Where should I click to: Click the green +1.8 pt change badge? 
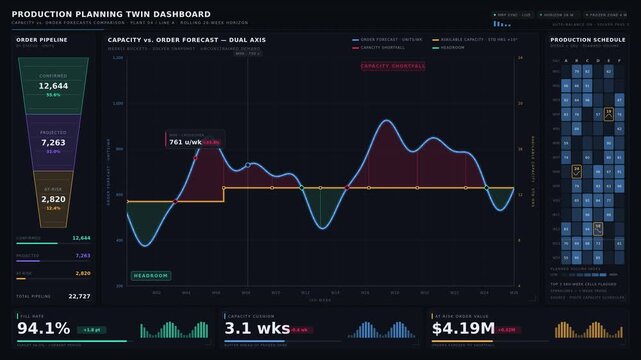click(92, 330)
